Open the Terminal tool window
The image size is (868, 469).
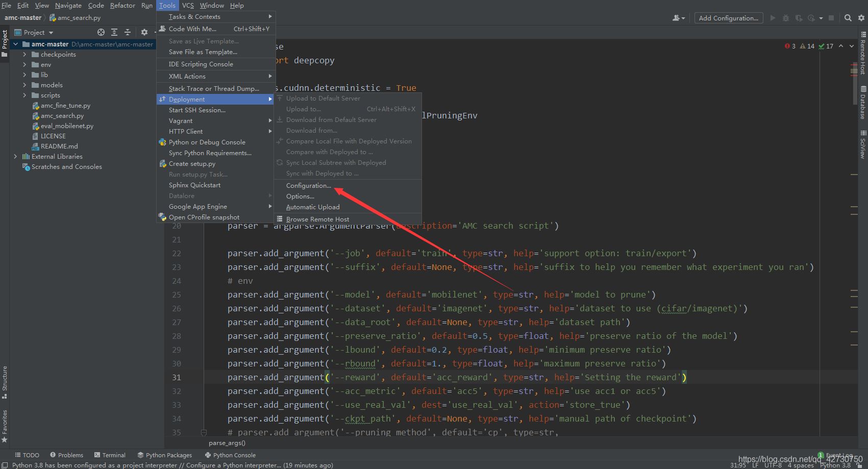click(110, 455)
